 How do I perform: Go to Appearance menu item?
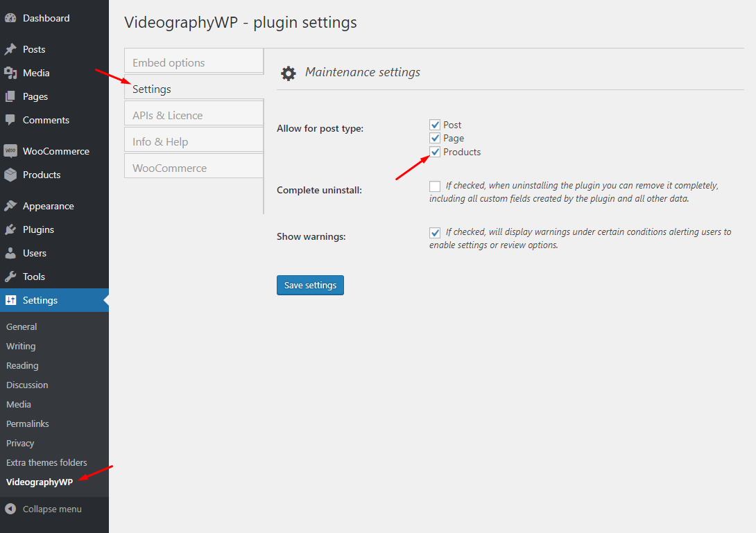(x=49, y=206)
